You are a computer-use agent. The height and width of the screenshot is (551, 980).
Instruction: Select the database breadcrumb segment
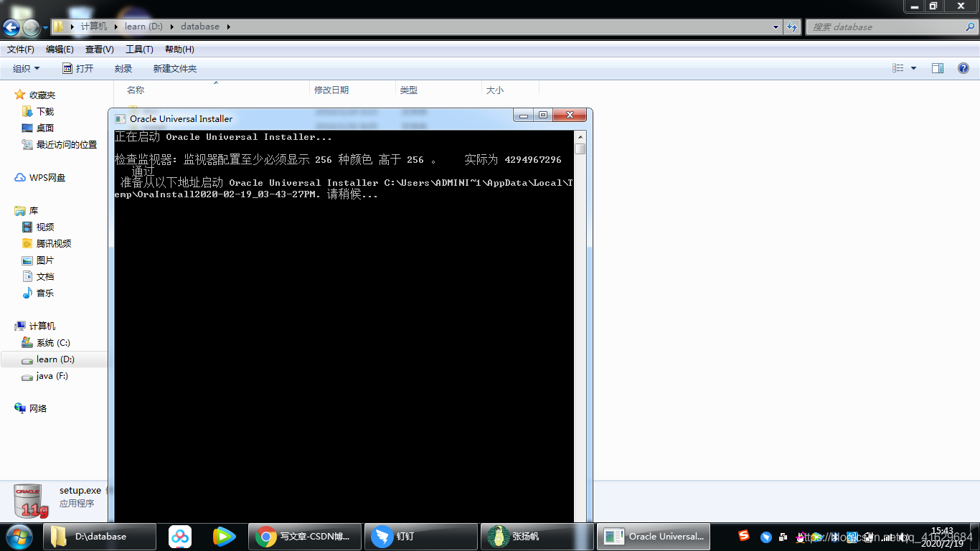coord(200,27)
